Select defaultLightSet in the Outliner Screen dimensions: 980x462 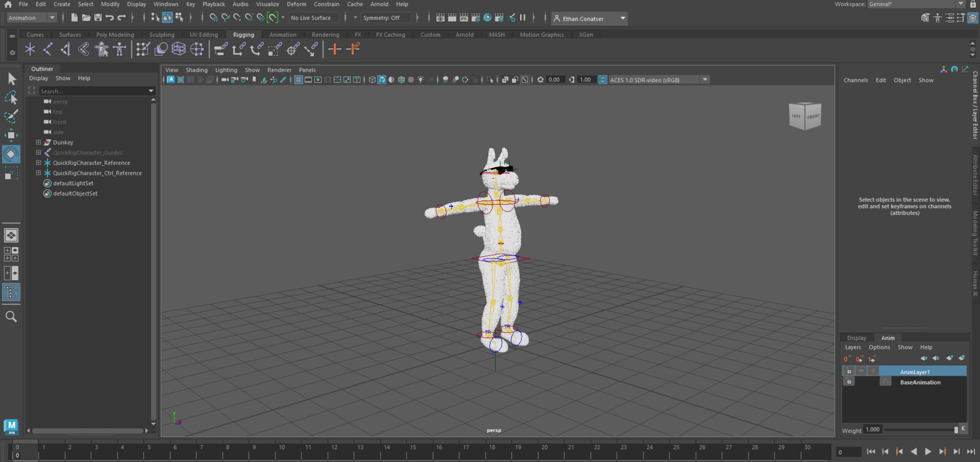pos(73,183)
